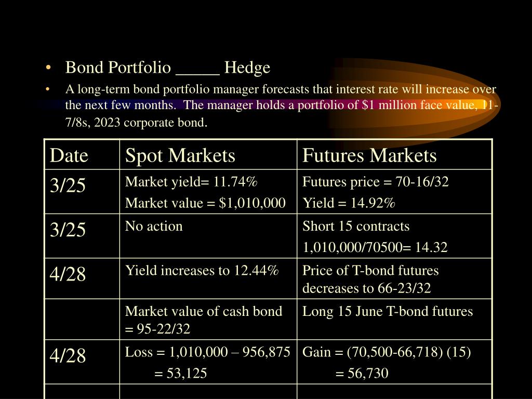Select the 'No action' cell

click(208, 236)
